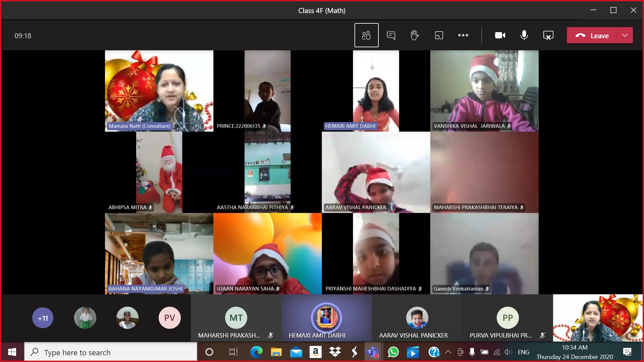
Task: Select PRIYANSHI MAHESHBHAI DASHADIYA video tile
Action: (376, 254)
